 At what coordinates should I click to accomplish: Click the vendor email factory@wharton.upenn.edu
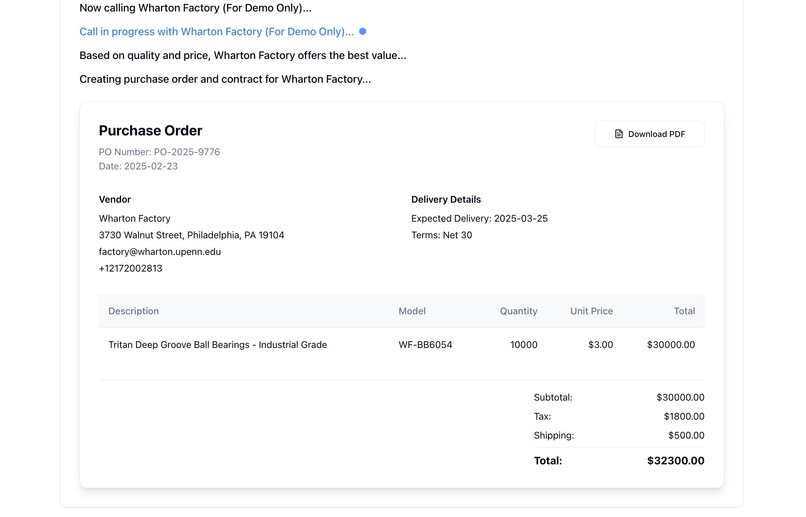(x=159, y=252)
